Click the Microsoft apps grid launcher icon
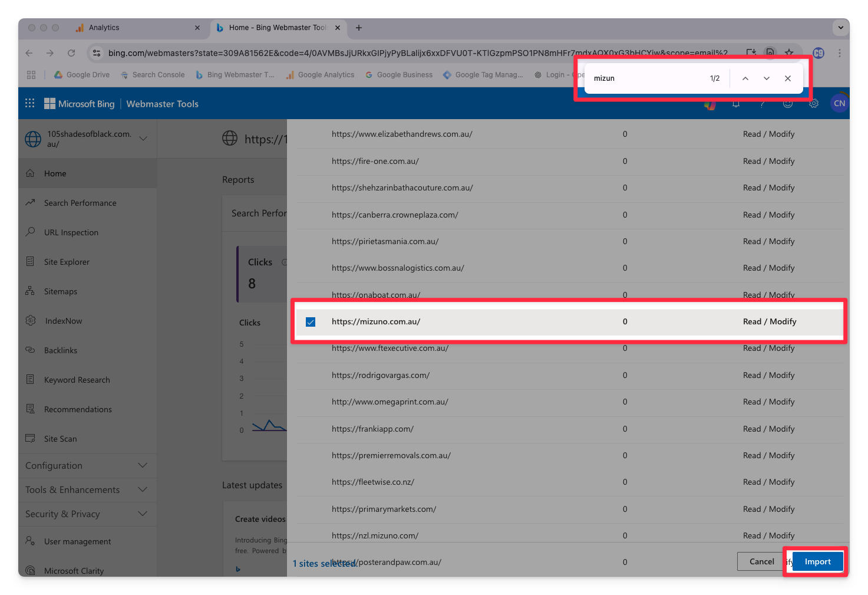Image resolution: width=868 pixels, height=595 pixels. (30, 103)
